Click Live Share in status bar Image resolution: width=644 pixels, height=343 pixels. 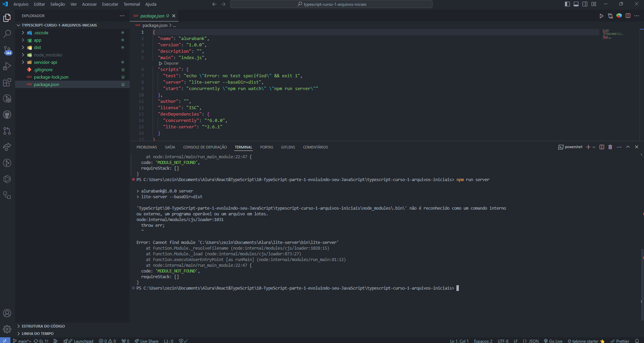pyautogui.click(x=147, y=341)
